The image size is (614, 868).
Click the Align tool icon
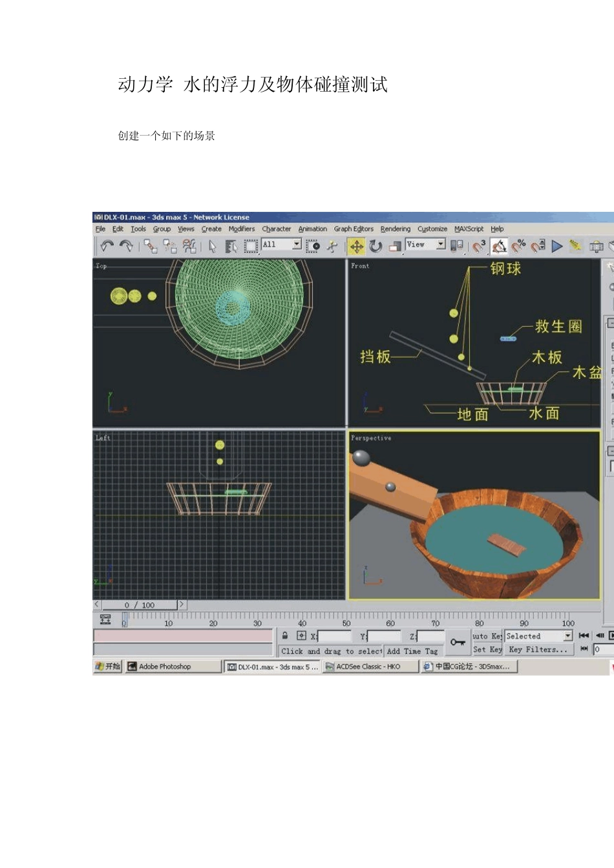pyautogui.click(x=596, y=246)
